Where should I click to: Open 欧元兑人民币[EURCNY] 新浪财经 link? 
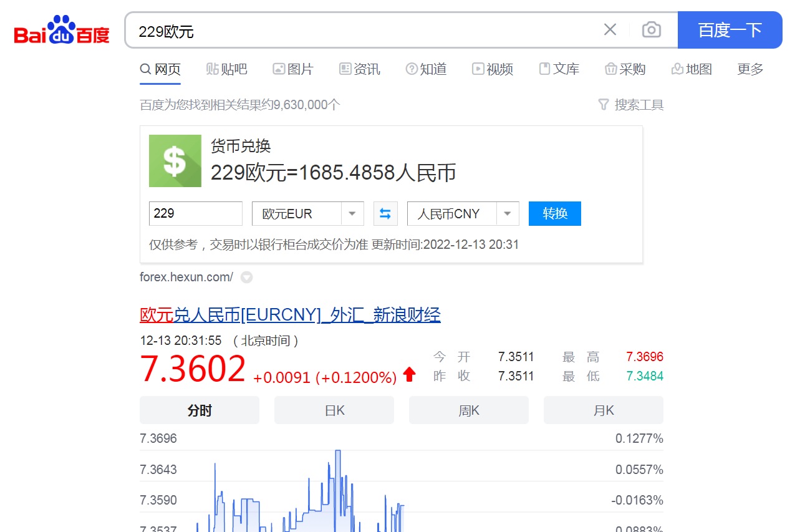pos(290,315)
